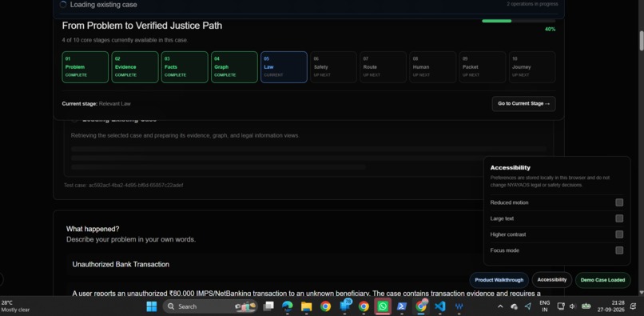Select the 05 Law current stage card
This screenshot has height=316, width=644.
[x=284, y=67]
